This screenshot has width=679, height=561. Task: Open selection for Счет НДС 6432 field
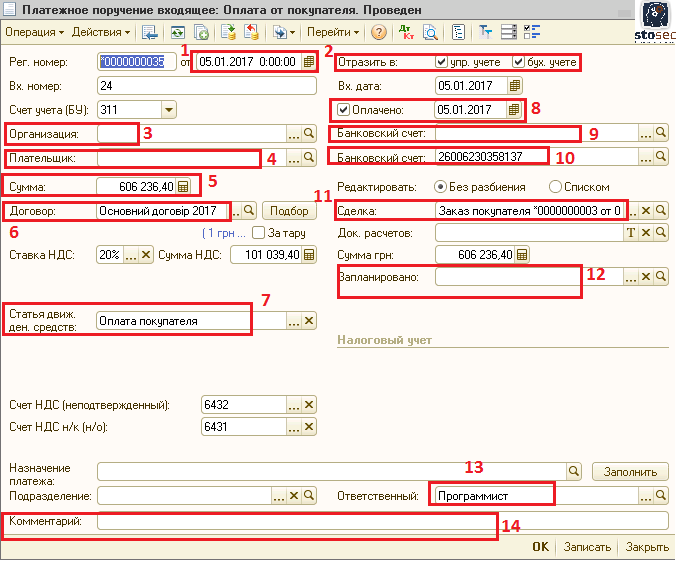click(294, 405)
